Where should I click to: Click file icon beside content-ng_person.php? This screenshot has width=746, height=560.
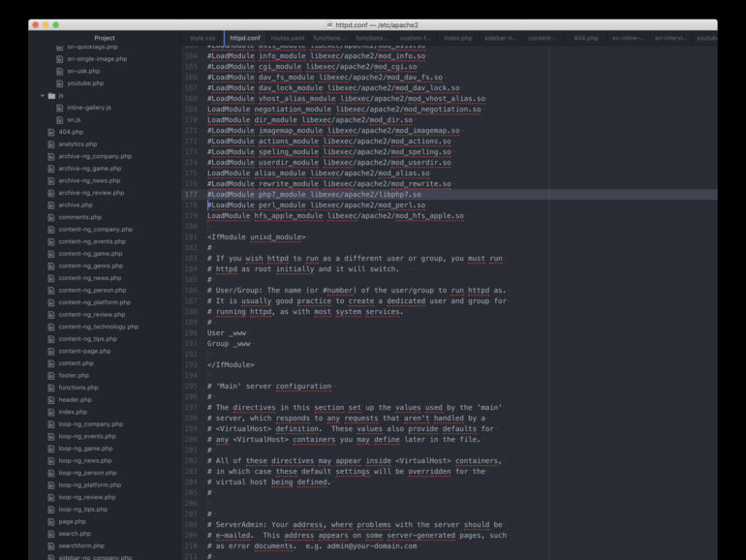[51, 291]
